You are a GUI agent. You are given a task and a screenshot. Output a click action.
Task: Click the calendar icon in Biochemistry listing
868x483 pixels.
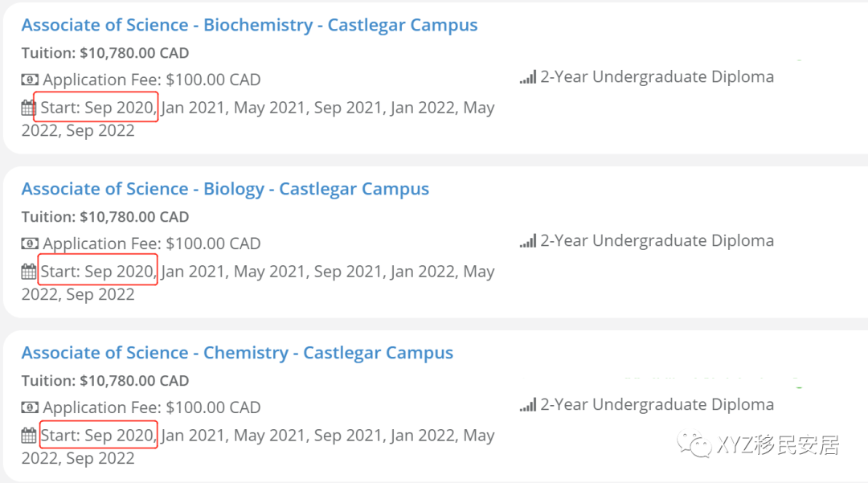click(x=29, y=108)
